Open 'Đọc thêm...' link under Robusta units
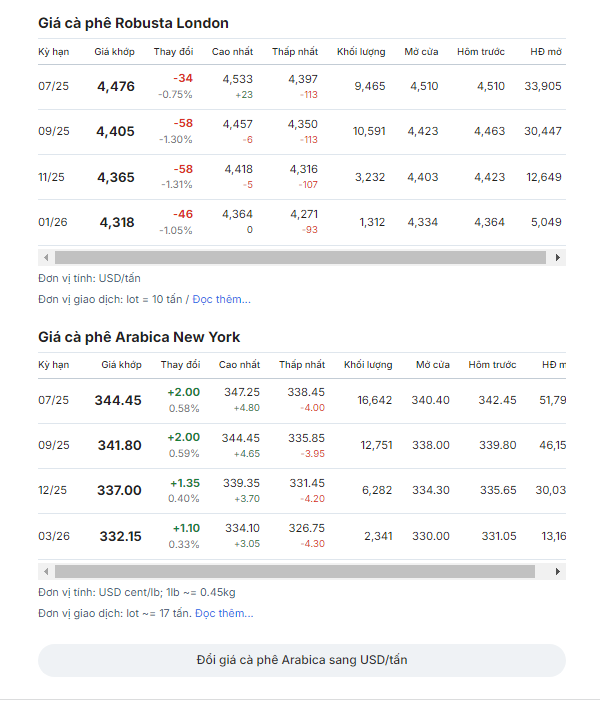The image size is (600, 701). (221, 299)
